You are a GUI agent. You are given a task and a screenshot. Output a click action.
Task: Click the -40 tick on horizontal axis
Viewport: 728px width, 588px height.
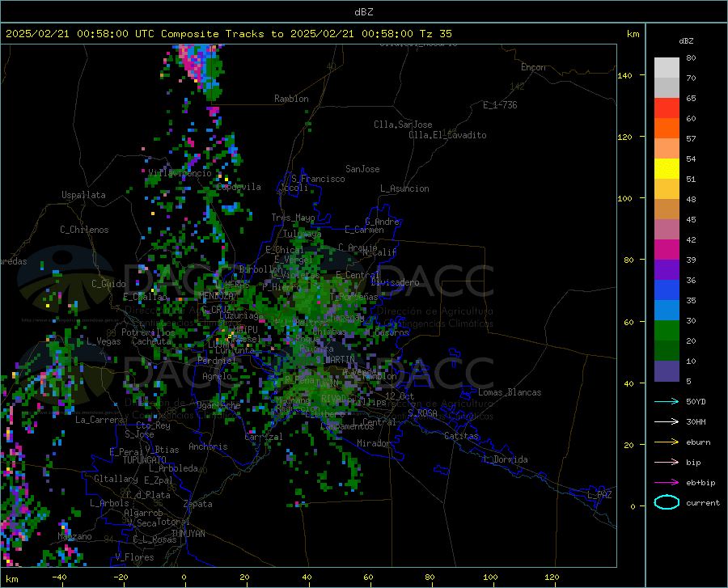coord(59,577)
